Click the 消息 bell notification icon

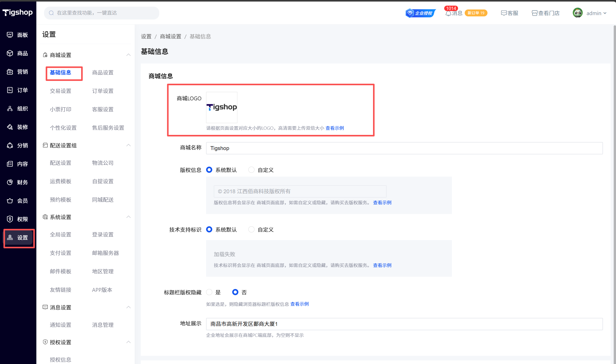click(x=448, y=13)
